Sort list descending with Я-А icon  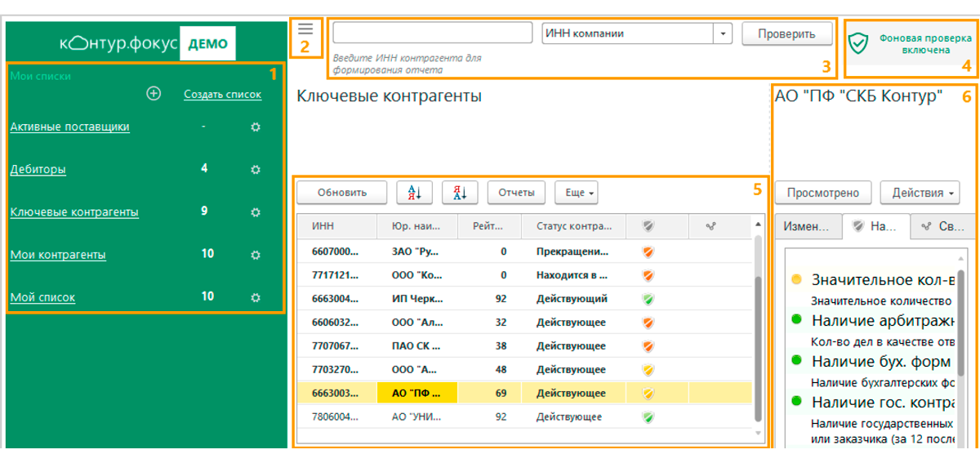[x=460, y=193]
